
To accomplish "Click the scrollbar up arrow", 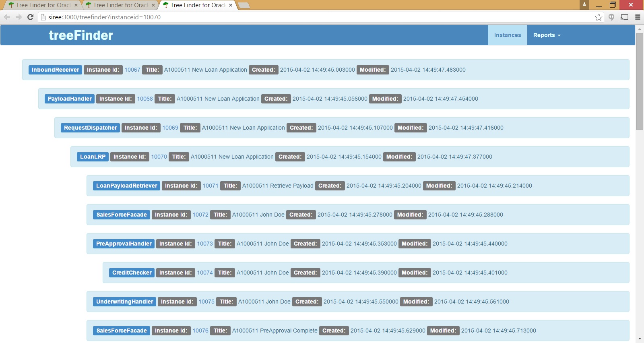I will (x=640, y=28).
